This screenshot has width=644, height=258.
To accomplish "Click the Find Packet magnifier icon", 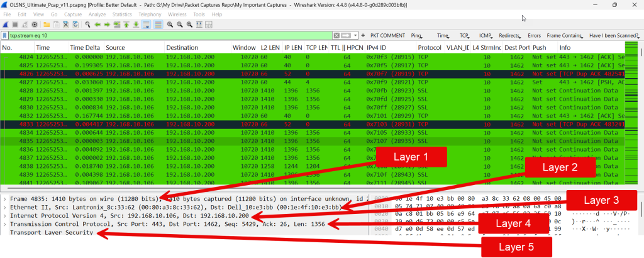I will pyautogui.click(x=86, y=24).
